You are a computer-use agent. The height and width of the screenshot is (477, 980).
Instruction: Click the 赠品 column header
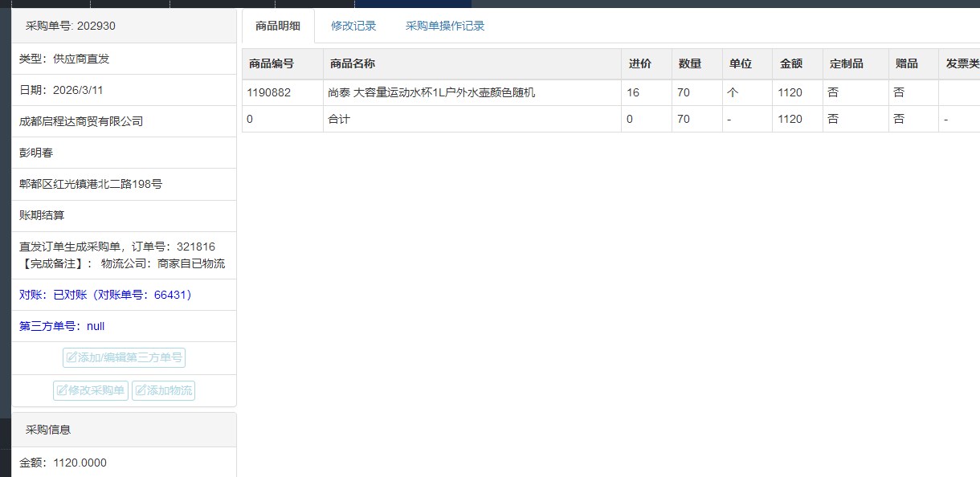[906, 63]
